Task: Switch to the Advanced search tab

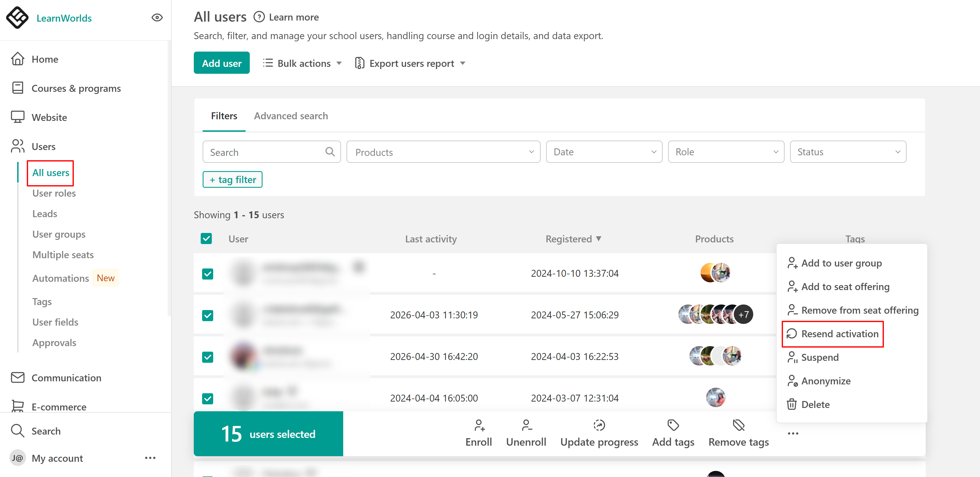Action: [x=291, y=116]
